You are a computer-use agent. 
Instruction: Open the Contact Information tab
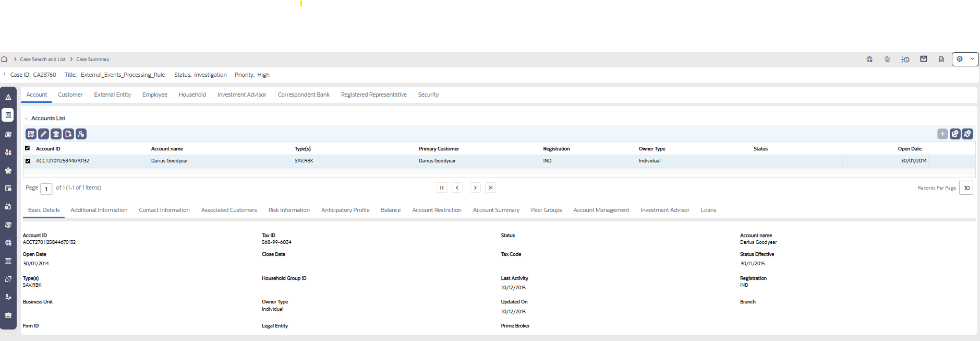click(x=164, y=210)
